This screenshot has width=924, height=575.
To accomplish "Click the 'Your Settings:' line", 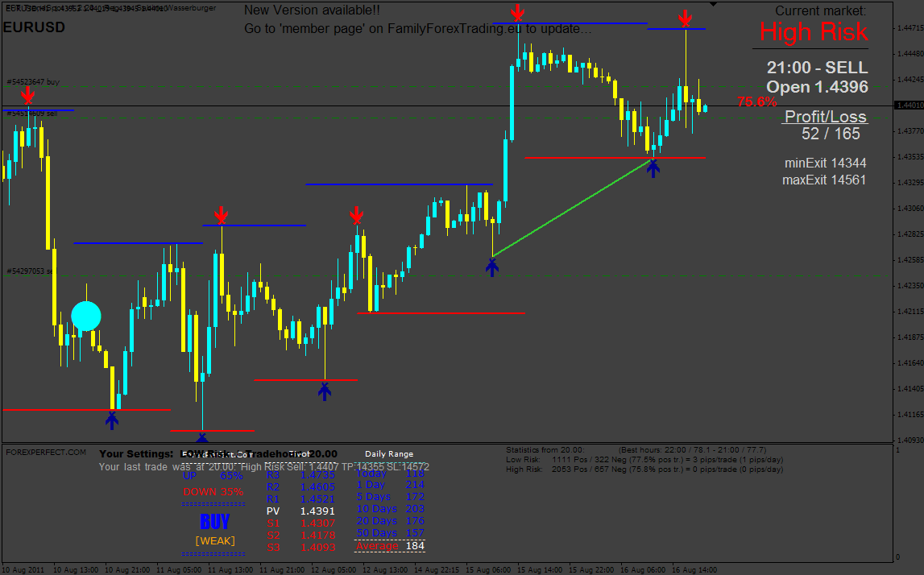I will point(218,454).
